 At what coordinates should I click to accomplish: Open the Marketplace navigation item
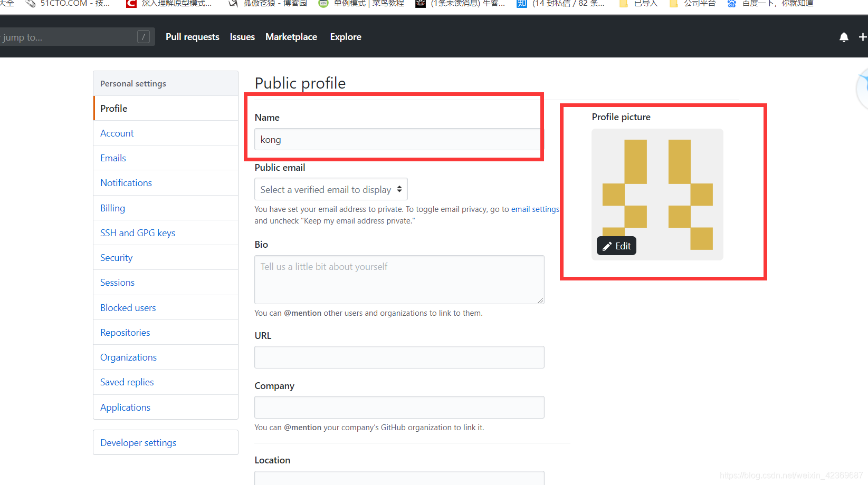click(x=291, y=37)
